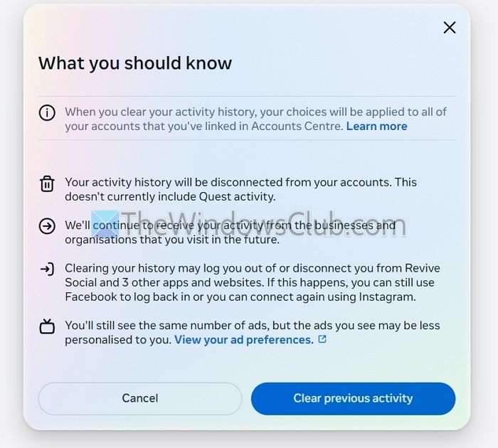Screen dimensions: 498x448
Task: Open View your ad preferences link
Action: pos(244,340)
